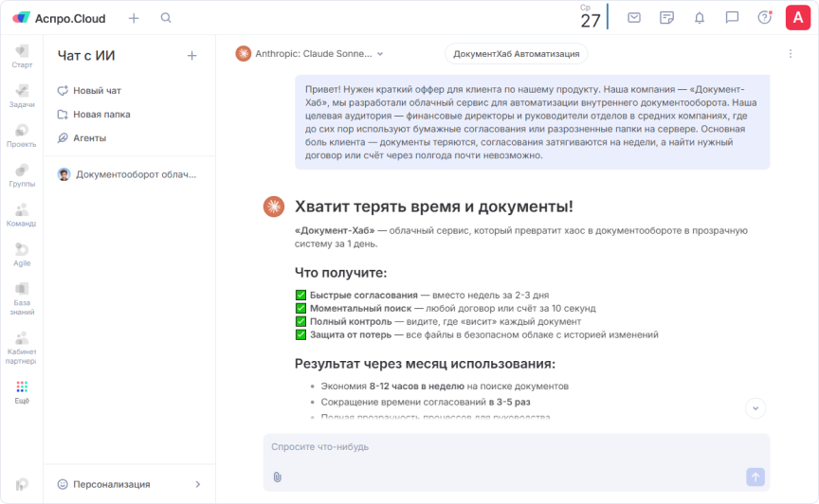
Task: Click the scroll-down chevron button
Action: click(755, 408)
